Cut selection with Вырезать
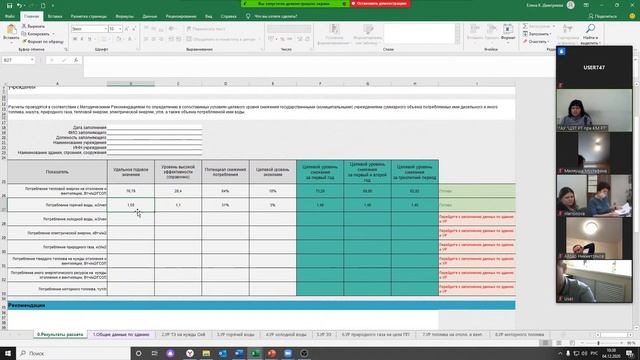 point(33,26)
